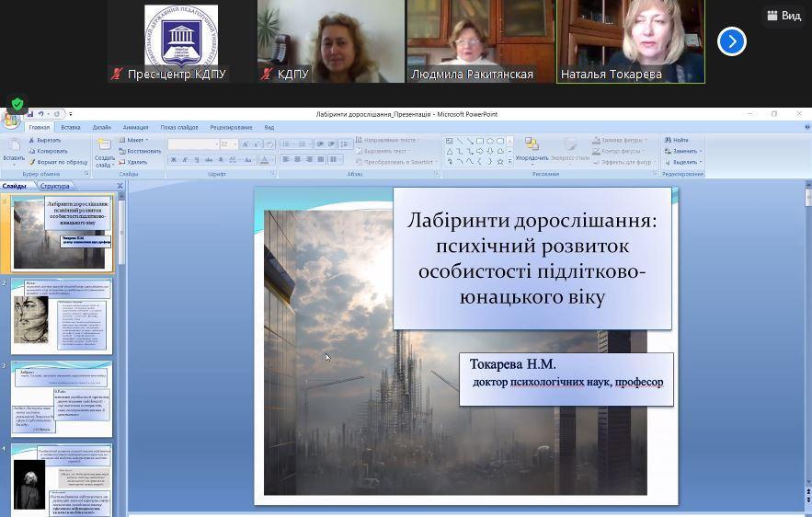Open the font size dropdown

pos(234,144)
